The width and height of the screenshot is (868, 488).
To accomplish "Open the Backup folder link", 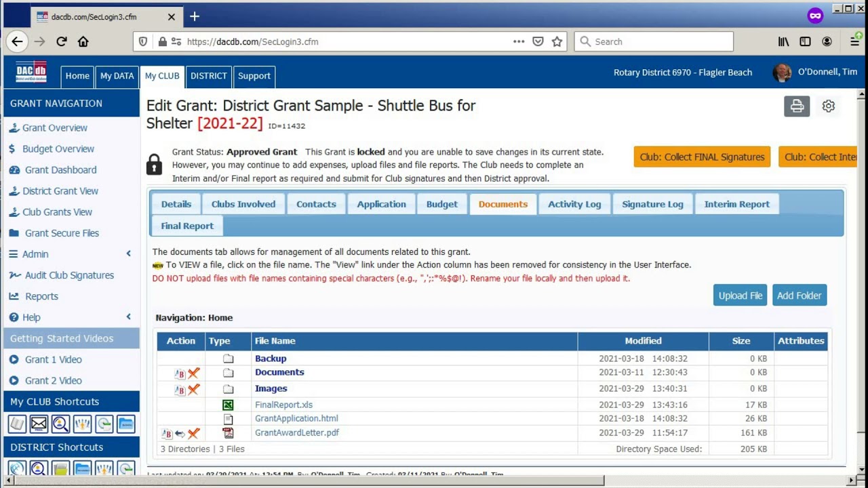I will pos(271,359).
